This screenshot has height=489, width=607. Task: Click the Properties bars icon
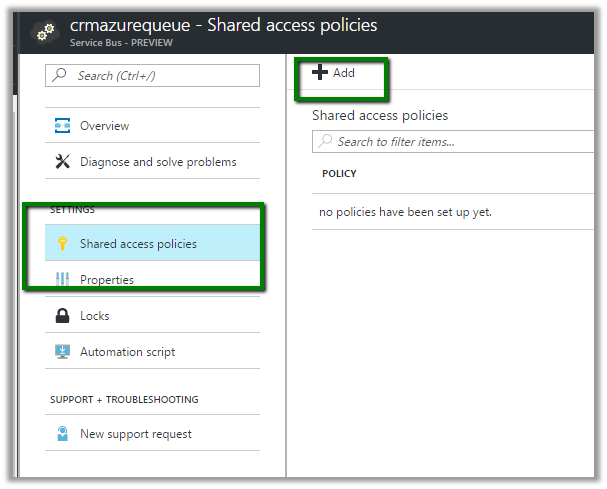tap(62, 280)
